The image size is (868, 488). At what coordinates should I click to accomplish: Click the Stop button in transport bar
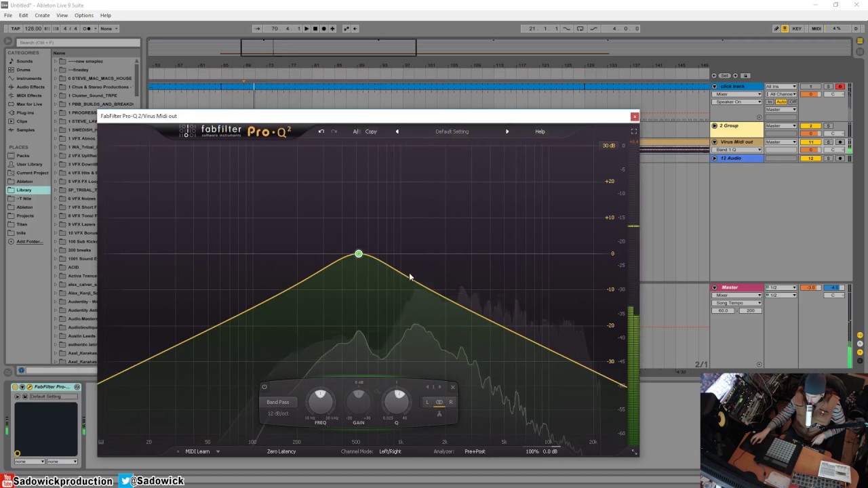click(x=315, y=28)
